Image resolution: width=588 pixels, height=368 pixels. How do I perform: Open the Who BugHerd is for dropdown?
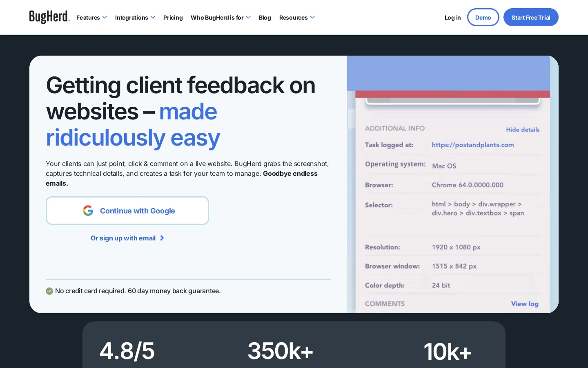(220, 18)
